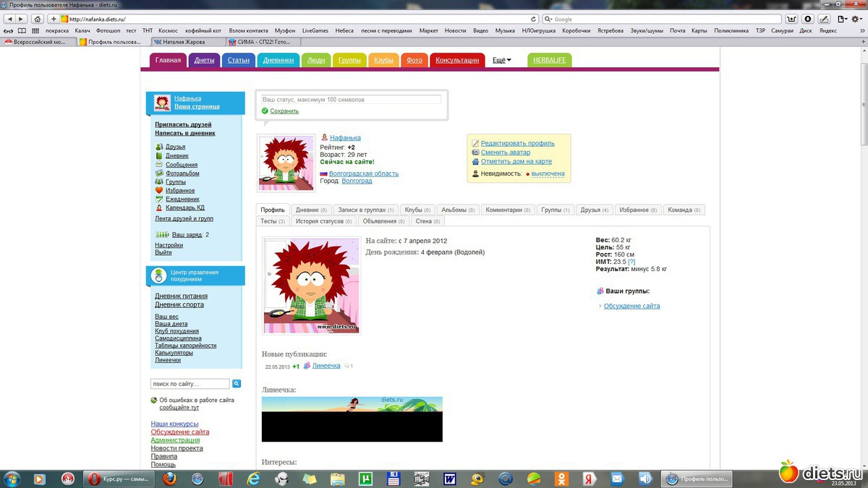Toggle invisibility status 'выключена'
This screenshot has height=488, width=868.
(x=548, y=174)
